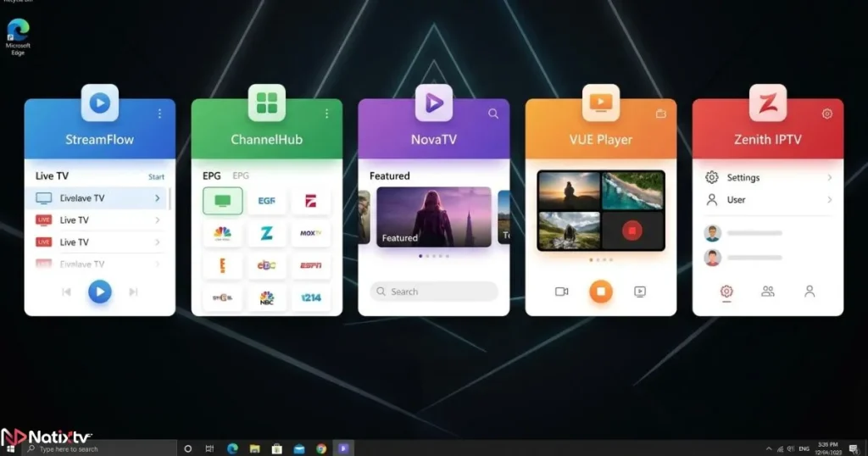The image size is (868, 456).
Task: Open File Explorer from the taskbar
Action: click(254, 449)
